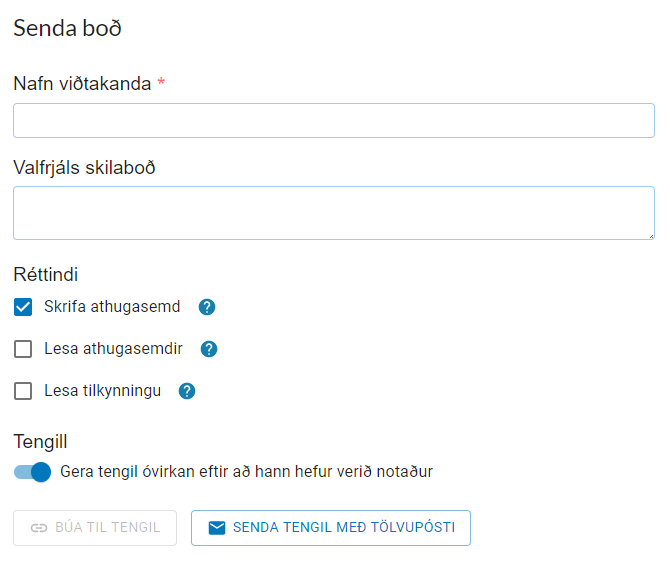Viewport: 670px width, 567px height.
Task: Click the Nafn viðtakanda field label
Action: 82,84
